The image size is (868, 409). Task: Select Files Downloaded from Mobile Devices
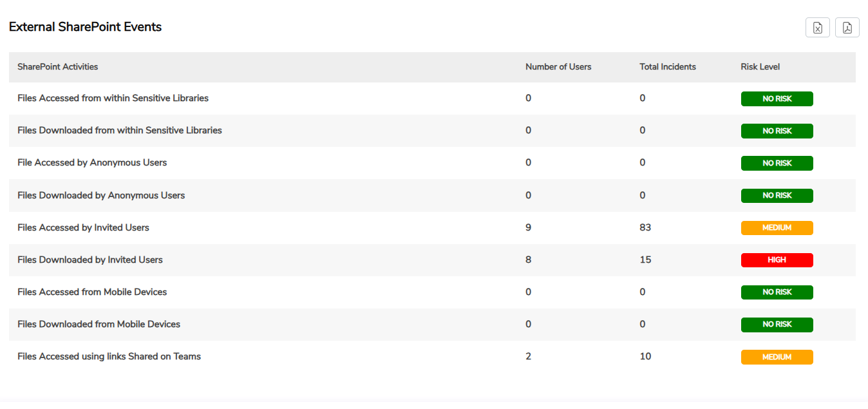[x=99, y=324]
